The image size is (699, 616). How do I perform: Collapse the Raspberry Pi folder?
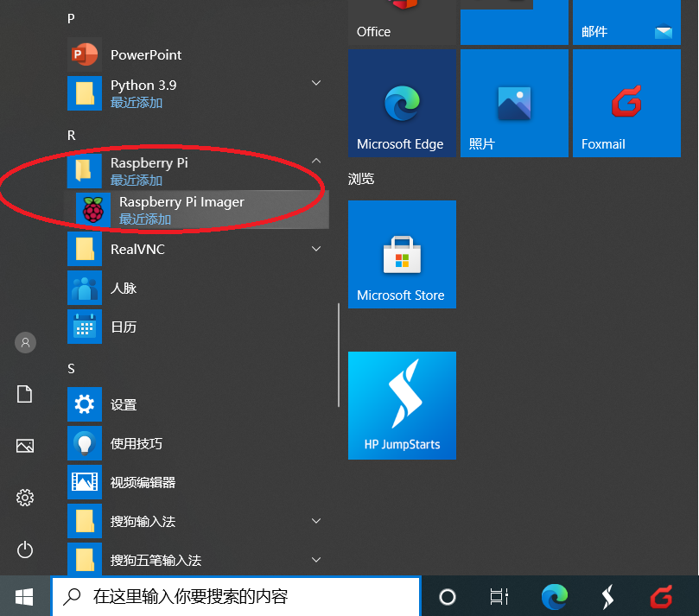315,160
